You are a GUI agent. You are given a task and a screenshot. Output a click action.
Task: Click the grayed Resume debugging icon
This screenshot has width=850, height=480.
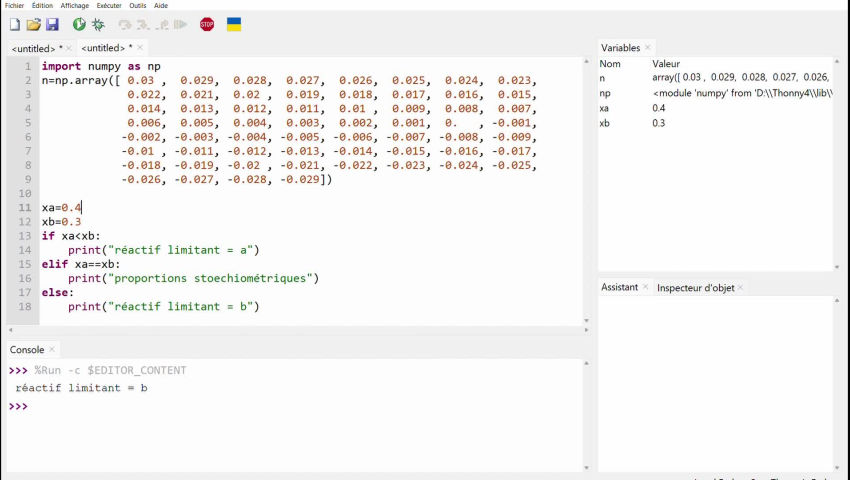point(181,24)
